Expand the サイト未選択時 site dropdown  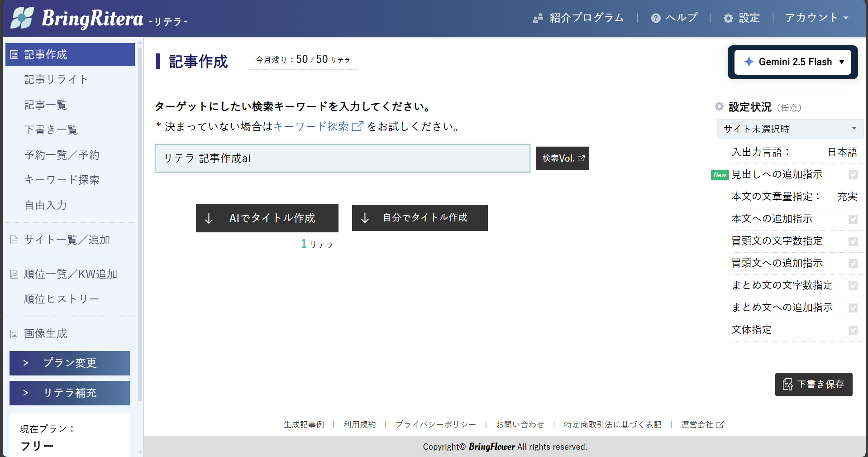(790, 129)
